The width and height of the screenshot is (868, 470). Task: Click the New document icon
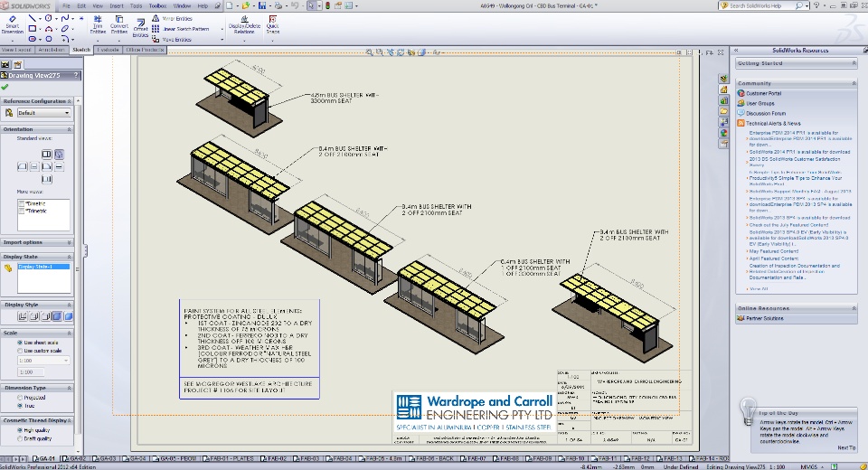click(x=229, y=5)
